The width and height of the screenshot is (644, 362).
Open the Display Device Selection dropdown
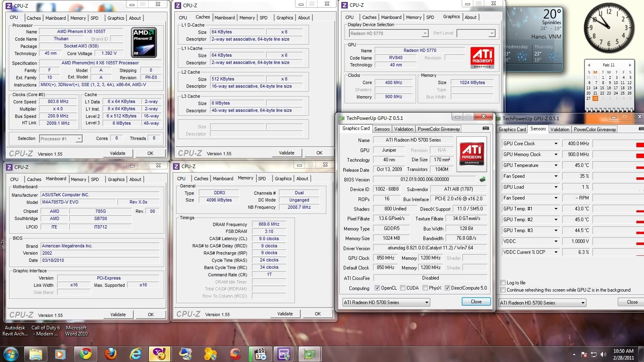point(388,33)
